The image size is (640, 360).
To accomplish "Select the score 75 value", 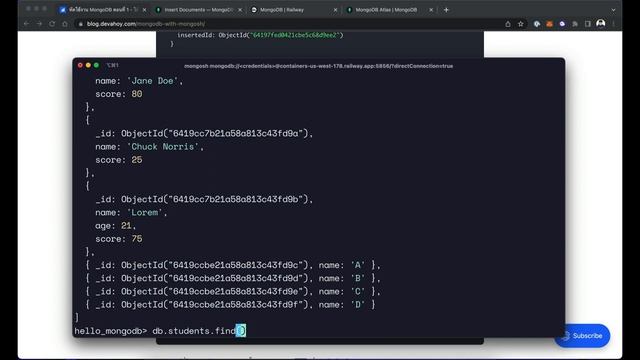I will [137, 238].
